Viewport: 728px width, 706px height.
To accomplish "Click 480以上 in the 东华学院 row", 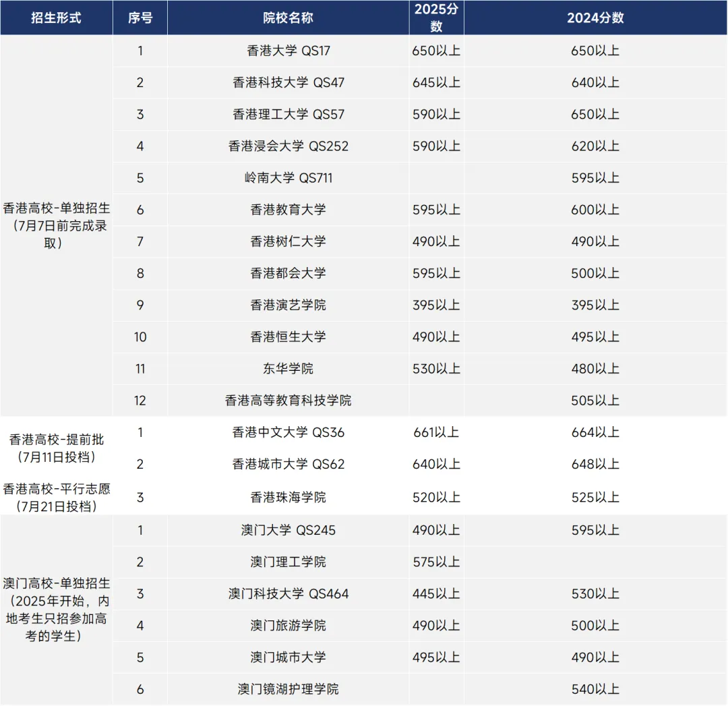I will 596,369.
